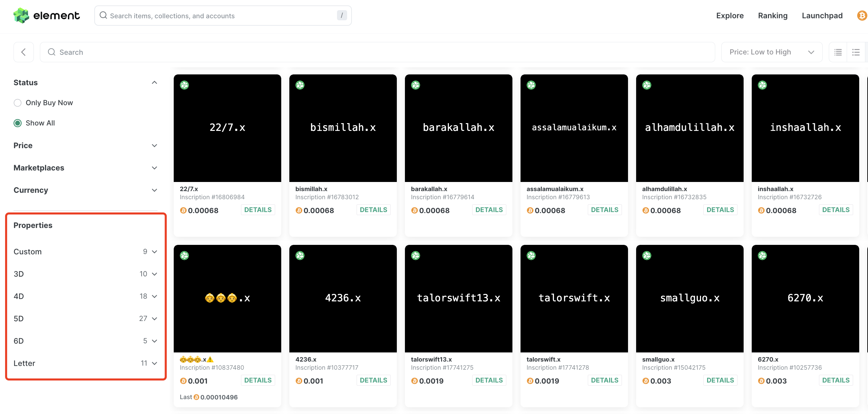Expand the Price filter section
This screenshot has height=414, width=868.
coord(154,145)
